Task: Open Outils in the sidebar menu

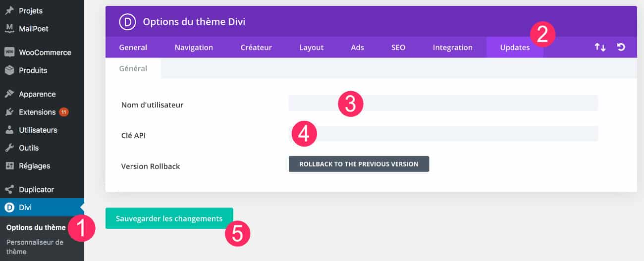Action: click(x=29, y=148)
